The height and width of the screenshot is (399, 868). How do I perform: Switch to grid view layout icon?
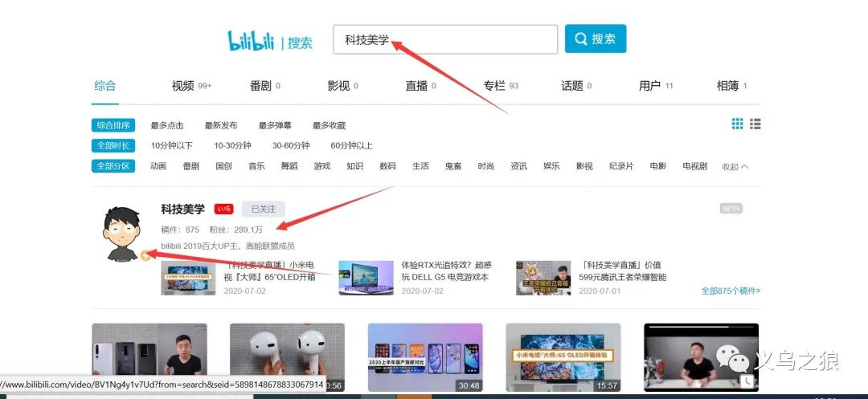737,124
